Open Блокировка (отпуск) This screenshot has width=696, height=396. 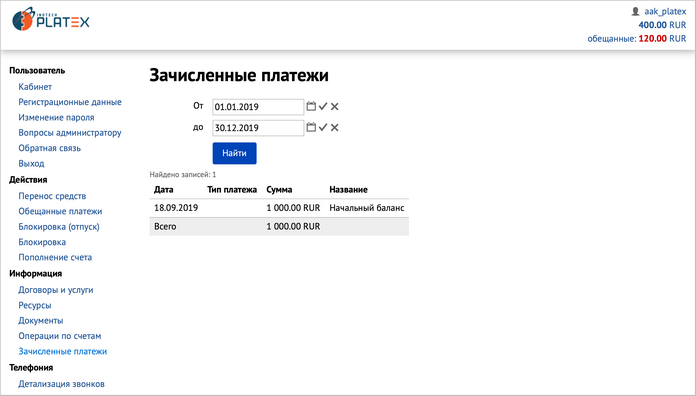[x=59, y=227]
